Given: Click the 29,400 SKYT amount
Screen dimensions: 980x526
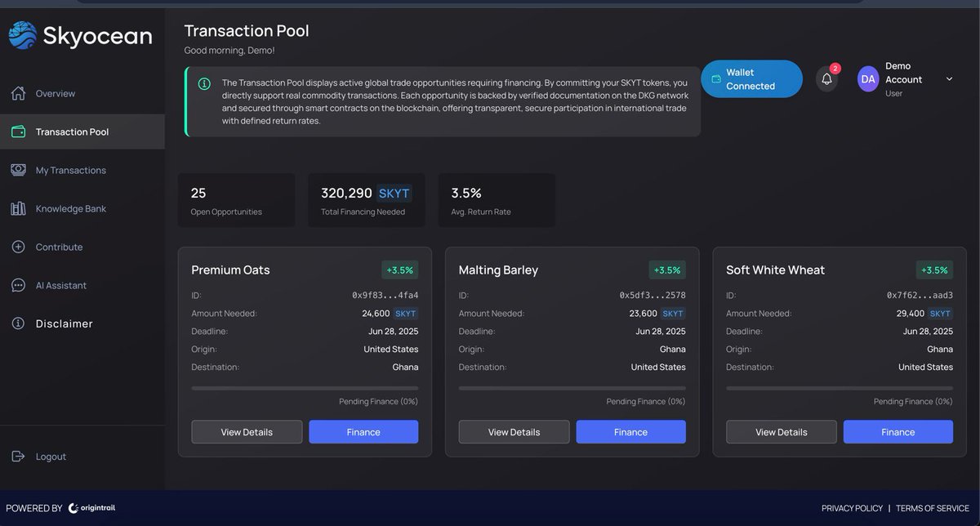Looking at the screenshot, I should tap(924, 313).
